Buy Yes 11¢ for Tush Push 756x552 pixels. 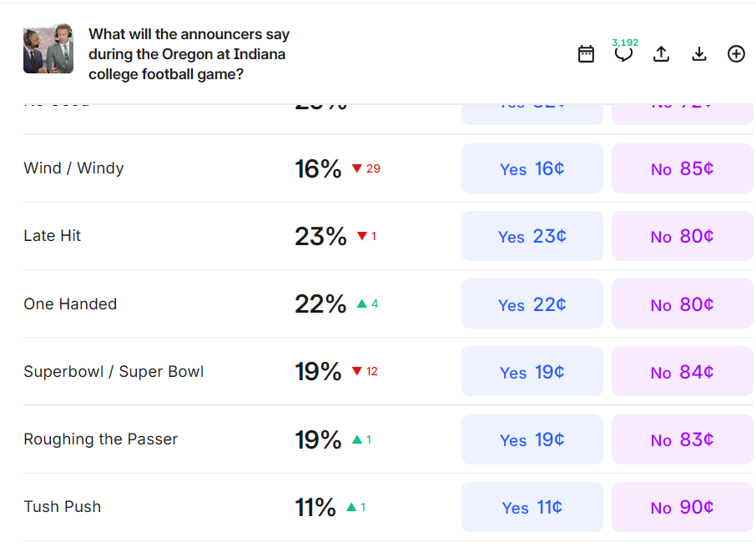[x=532, y=507]
